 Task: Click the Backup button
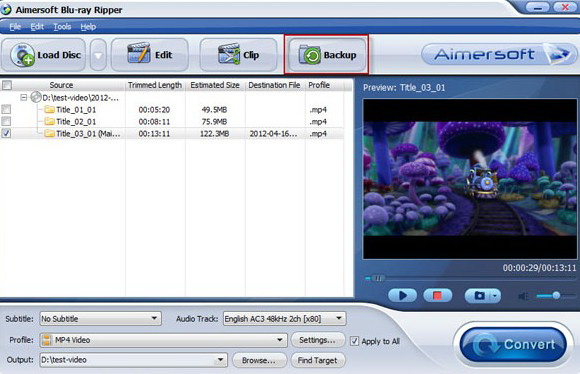[327, 55]
